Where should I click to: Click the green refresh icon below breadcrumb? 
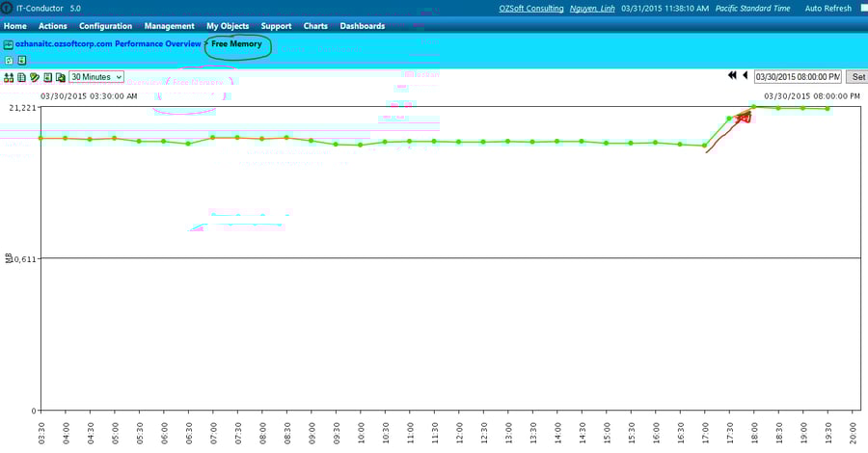[x=9, y=60]
